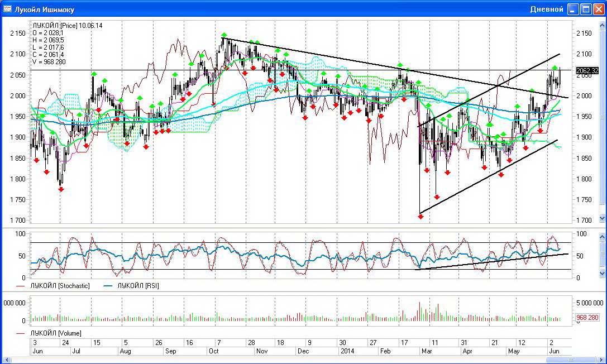Image resolution: width=607 pixels, height=364 pixels.
Task: Click the L = 2 017,6 low value
Action: pyautogui.click(x=49, y=47)
